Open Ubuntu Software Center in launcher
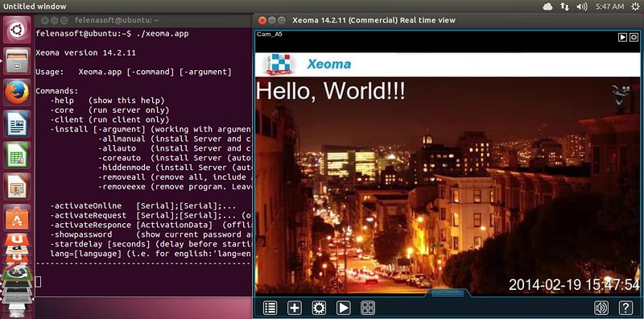This screenshot has height=319, width=644. pyautogui.click(x=17, y=217)
